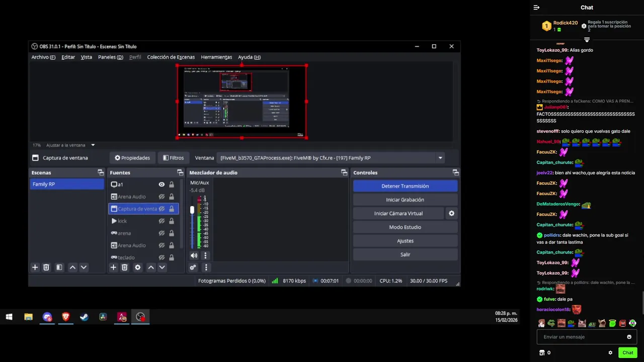
Task: Open the Editar menu
Action: coord(68,57)
